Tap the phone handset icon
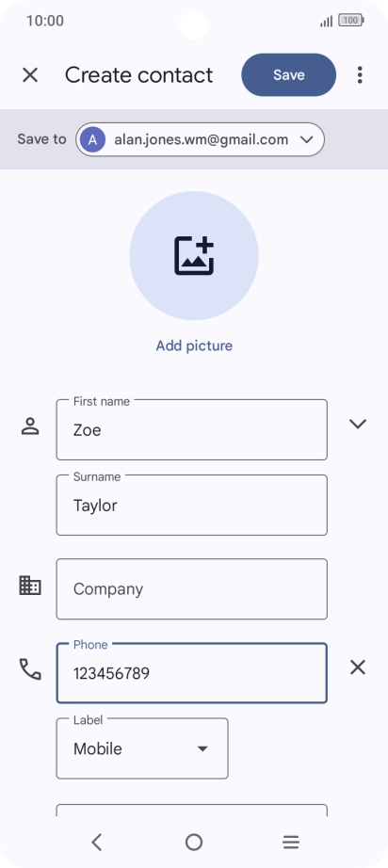The image size is (388, 868). pos(30,669)
